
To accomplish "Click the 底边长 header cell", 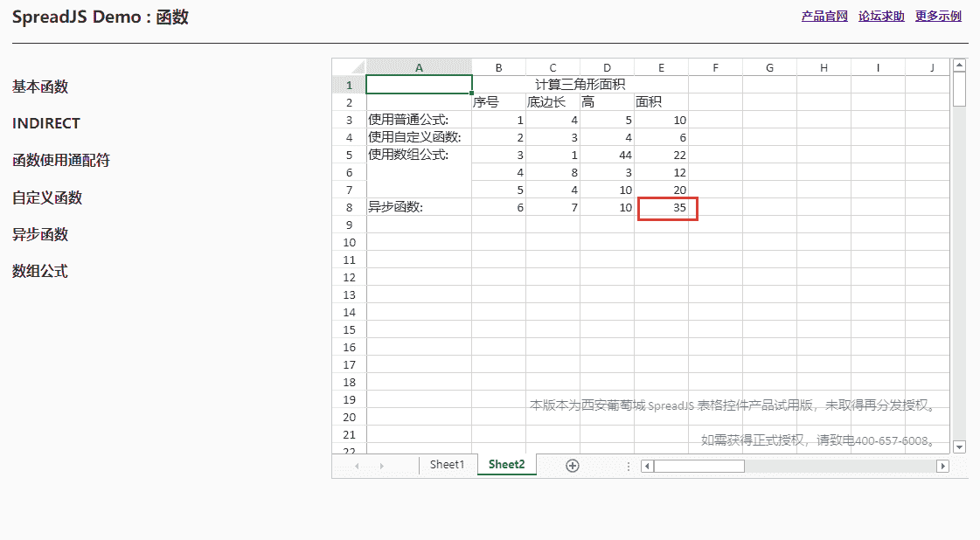I will (553, 102).
